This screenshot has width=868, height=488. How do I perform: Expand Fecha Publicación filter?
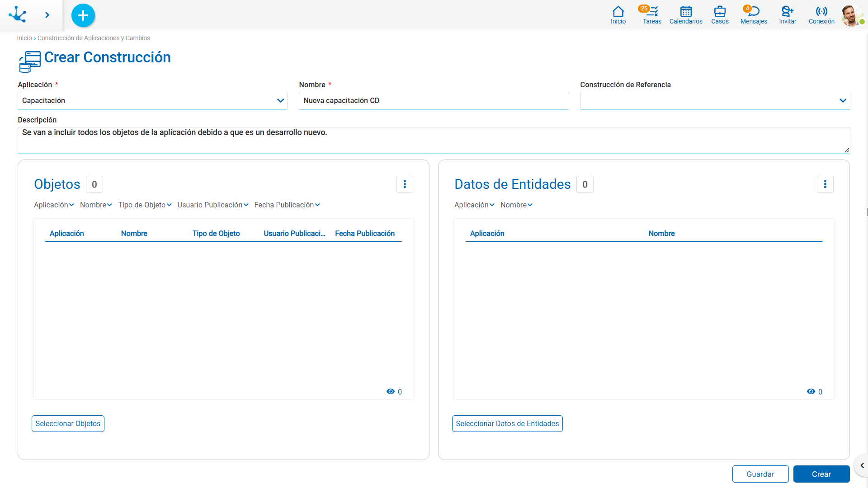[287, 205]
